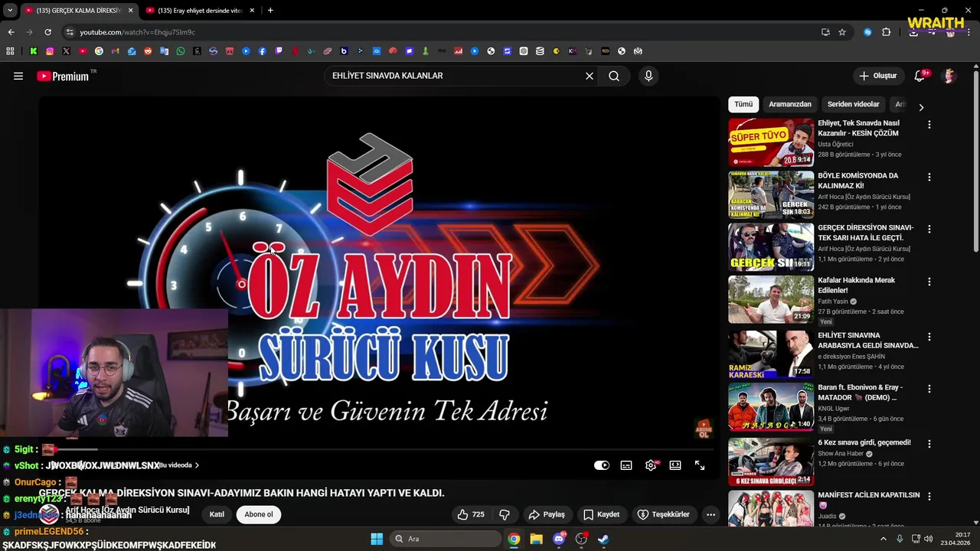Open WhatsApp bookmark in bookmarks bar
This screenshot has width=980, height=551.
(181, 51)
